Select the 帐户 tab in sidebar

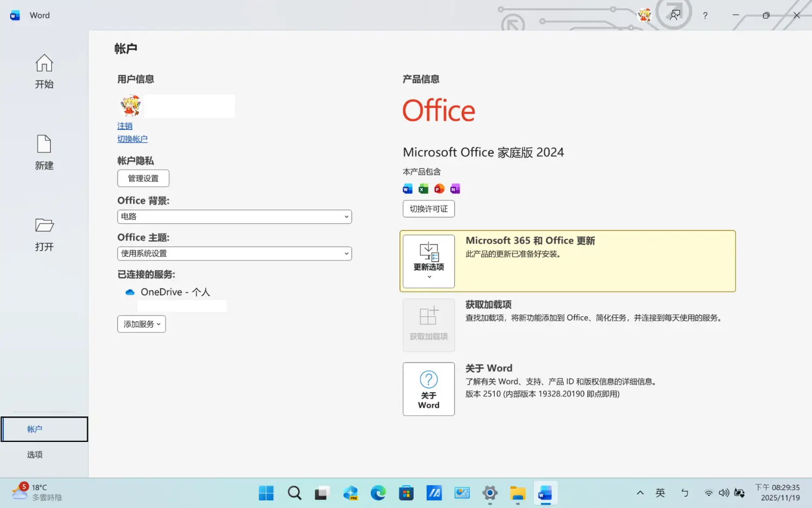click(44, 429)
